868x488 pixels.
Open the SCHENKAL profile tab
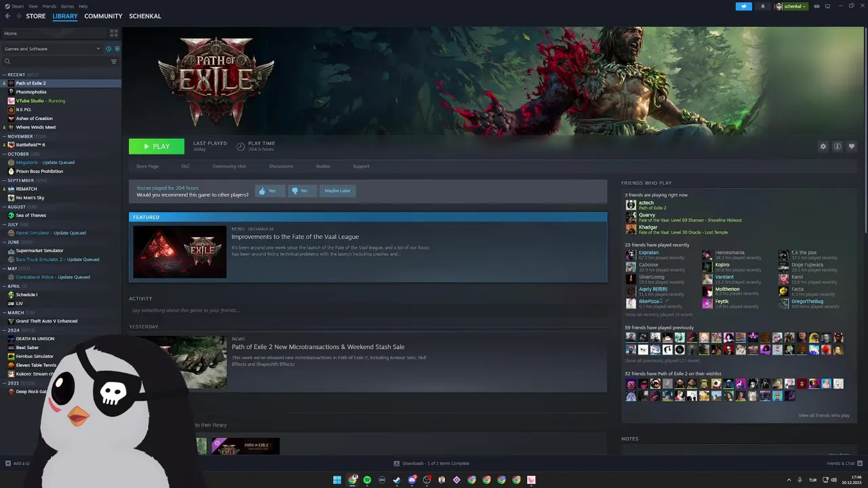(145, 16)
